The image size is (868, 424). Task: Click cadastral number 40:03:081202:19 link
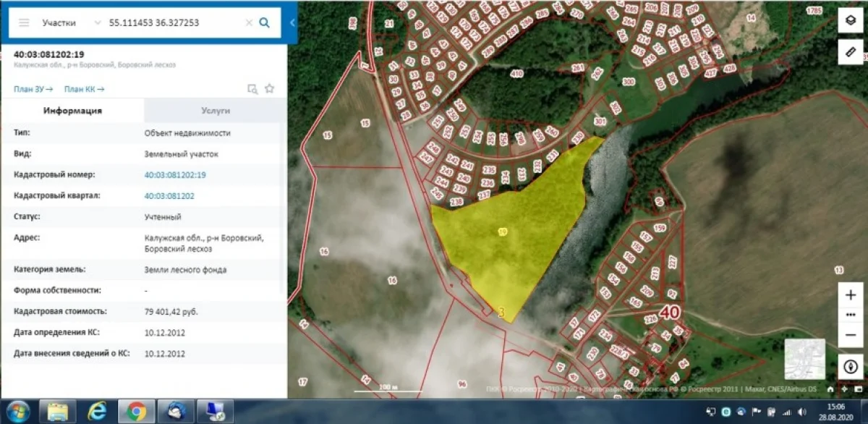[175, 175]
